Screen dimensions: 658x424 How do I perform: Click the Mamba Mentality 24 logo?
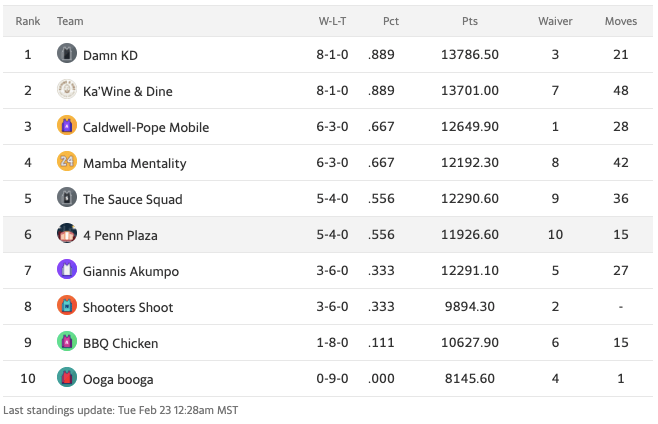coord(67,162)
